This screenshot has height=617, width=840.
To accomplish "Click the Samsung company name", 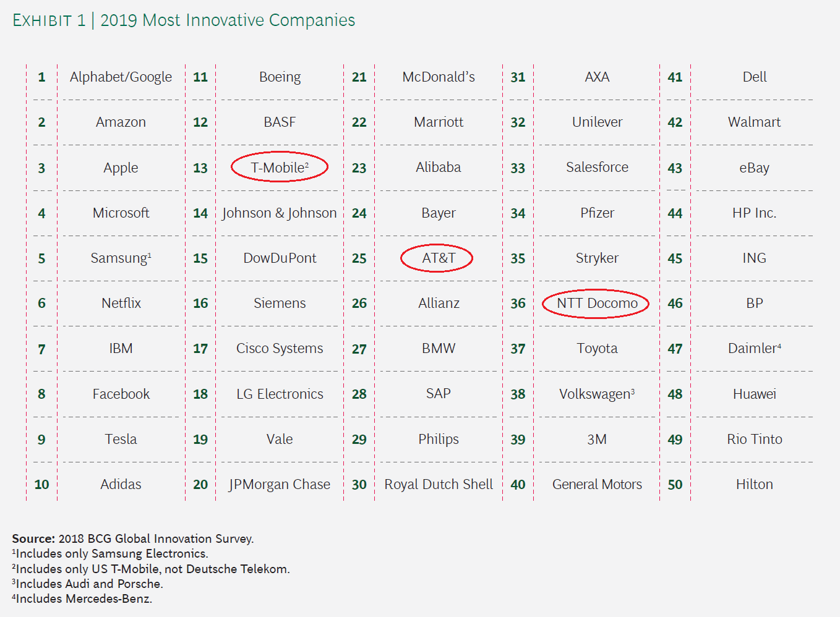I will click(x=121, y=258).
